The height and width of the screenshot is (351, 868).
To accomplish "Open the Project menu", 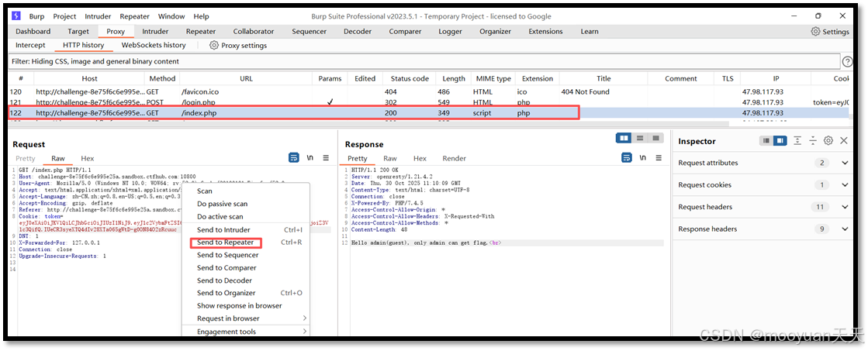I will pos(64,16).
